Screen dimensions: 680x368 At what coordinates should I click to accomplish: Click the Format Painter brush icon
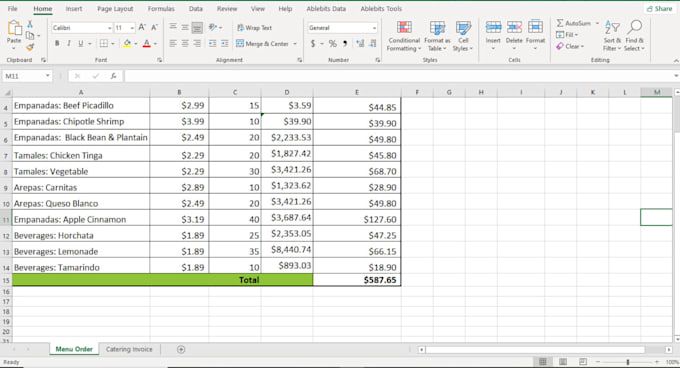pyautogui.click(x=30, y=46)
